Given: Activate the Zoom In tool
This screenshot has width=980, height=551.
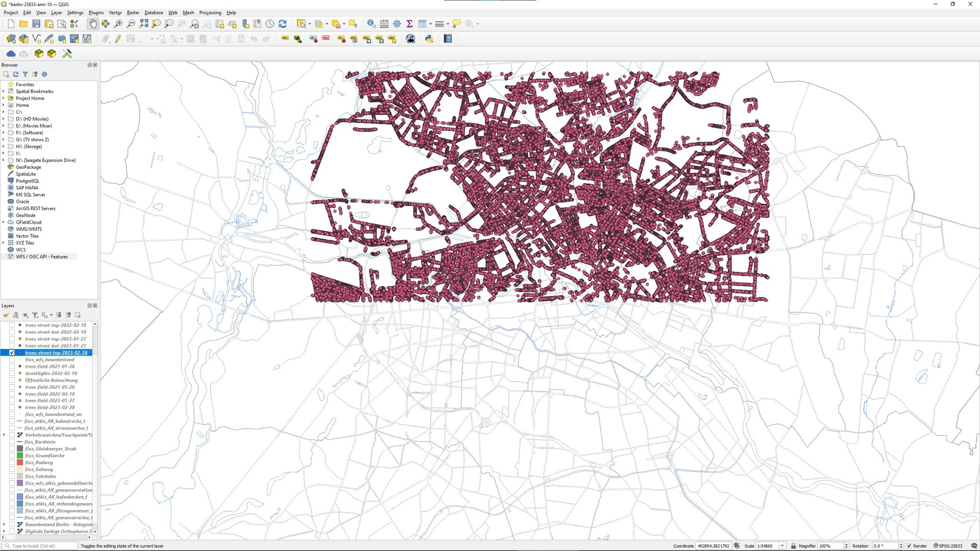Looking at the screenshot, I should point(119,23).
